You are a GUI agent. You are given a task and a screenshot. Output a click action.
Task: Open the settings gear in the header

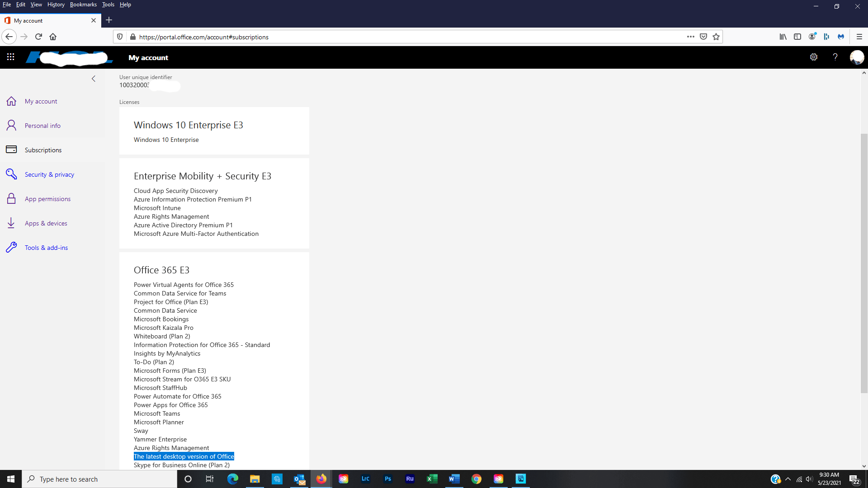point(814,57)
